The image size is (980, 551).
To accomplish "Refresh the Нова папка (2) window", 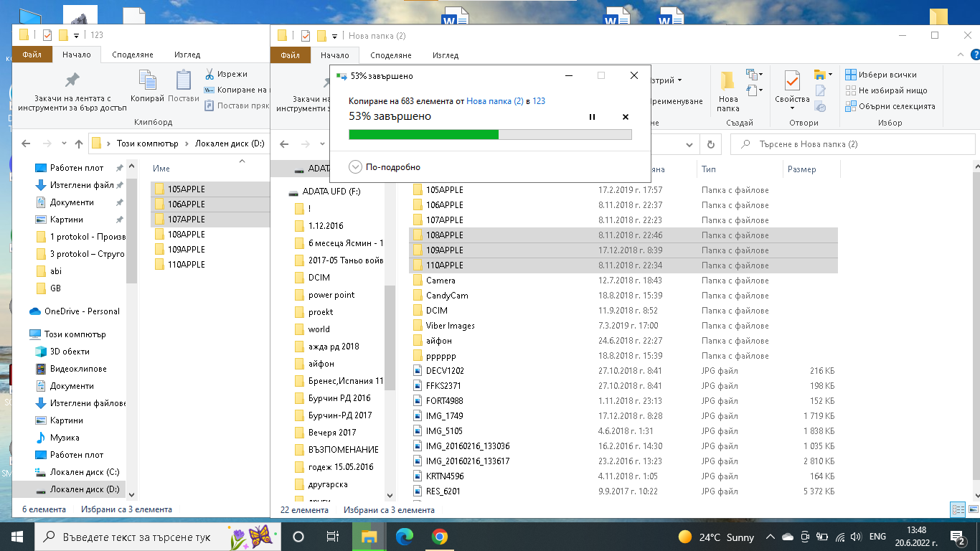I will (x=710, y=144).
